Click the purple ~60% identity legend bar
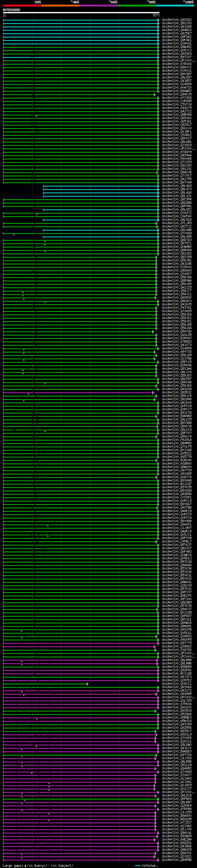 pyautogui.click(x=98, y=6)
